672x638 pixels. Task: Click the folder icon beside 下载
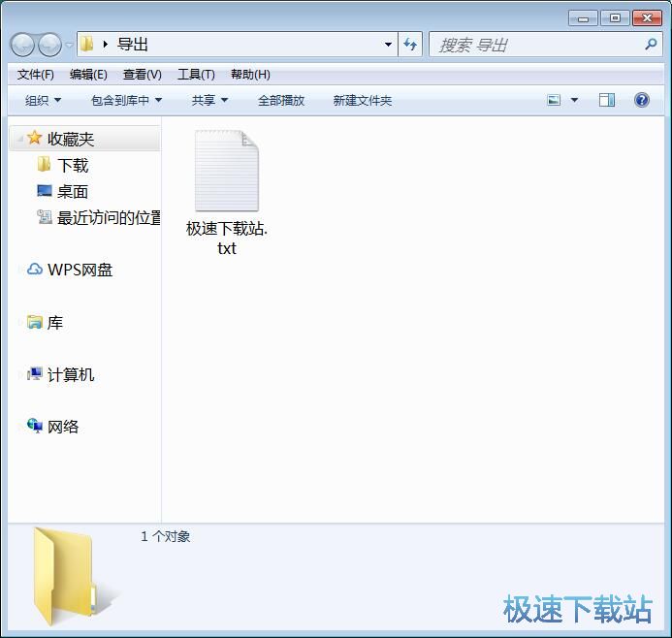pos(44,164)
